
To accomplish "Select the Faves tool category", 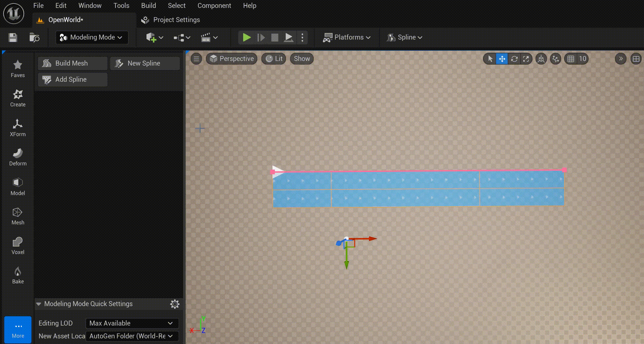I will (18, 69).
